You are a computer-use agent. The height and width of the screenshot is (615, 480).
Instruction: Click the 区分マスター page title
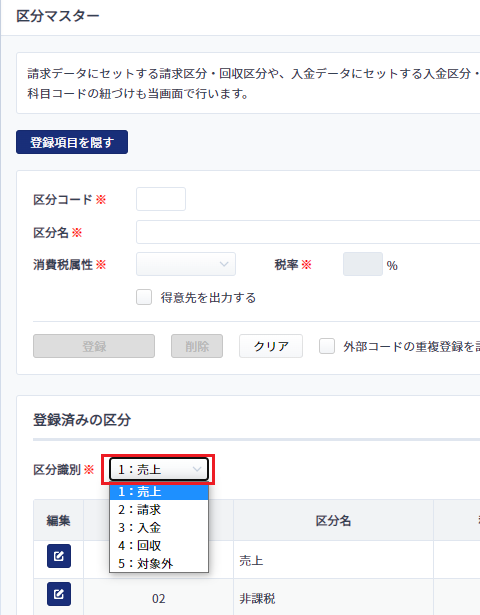(x=58, y=16)
